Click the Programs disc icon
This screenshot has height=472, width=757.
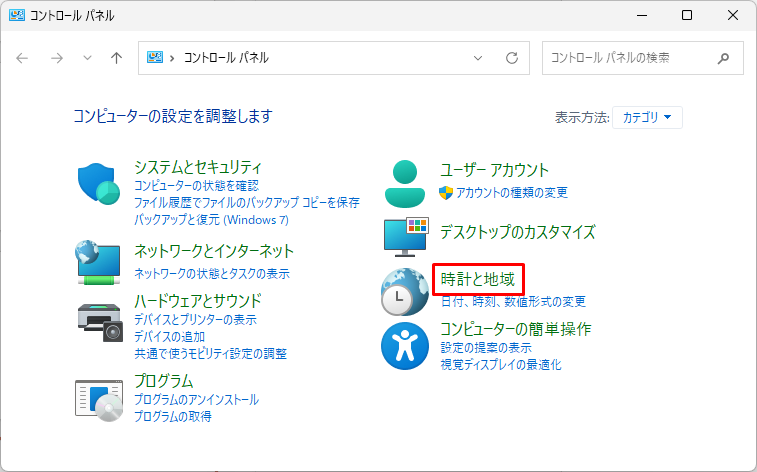coord(98,398)
